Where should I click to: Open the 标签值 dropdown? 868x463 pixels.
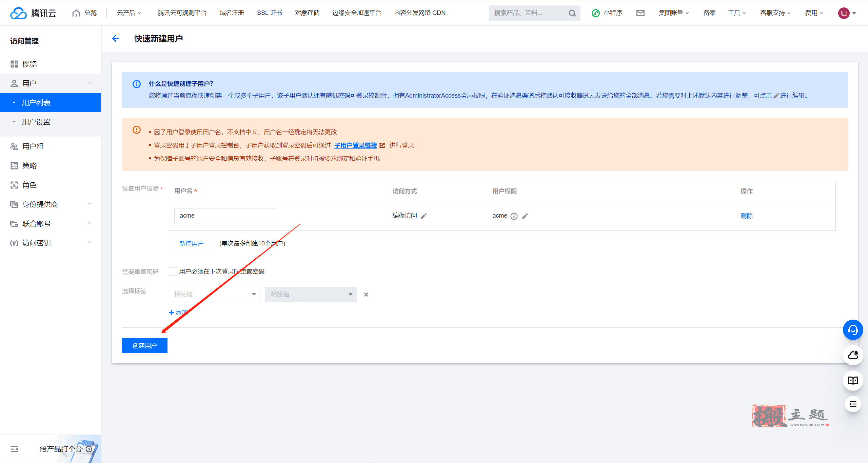click(311, 294)
